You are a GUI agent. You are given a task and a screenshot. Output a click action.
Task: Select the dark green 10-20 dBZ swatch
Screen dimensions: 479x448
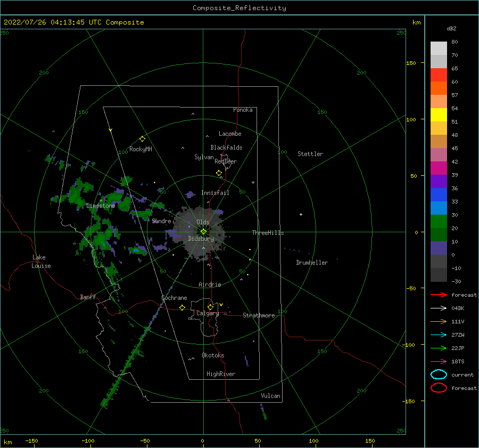coord(439,234)
